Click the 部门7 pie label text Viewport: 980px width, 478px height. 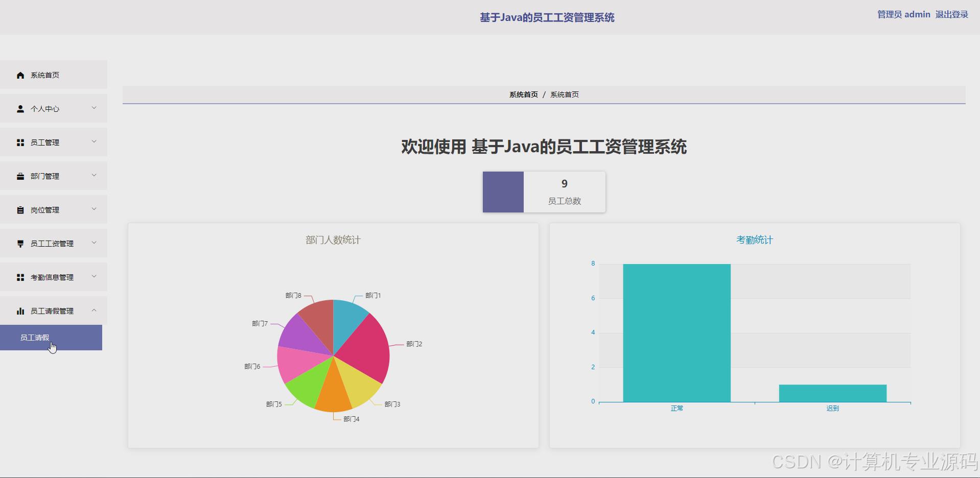click(260, 324)
